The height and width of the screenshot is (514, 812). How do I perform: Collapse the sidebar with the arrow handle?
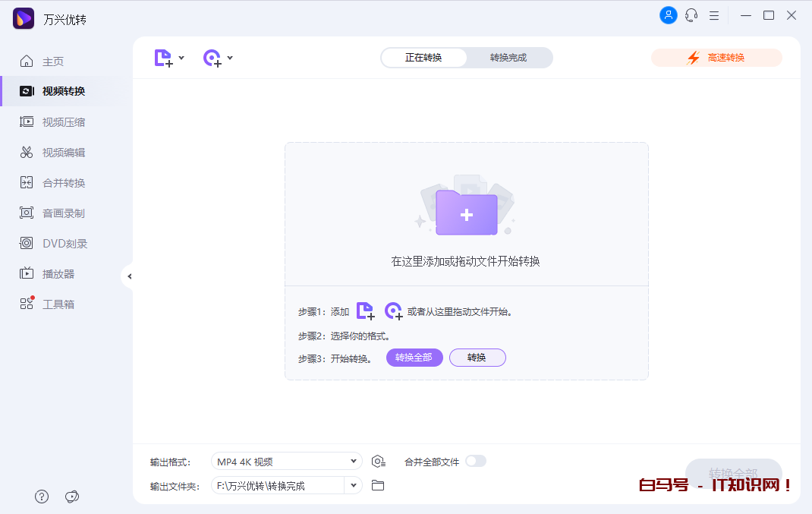coord(129,276)
